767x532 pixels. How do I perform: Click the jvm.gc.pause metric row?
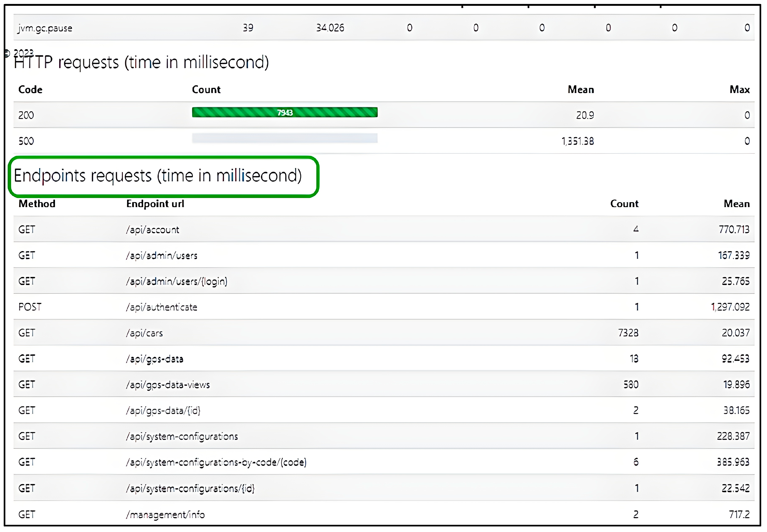pyautogui.click(x=45, y=28)
